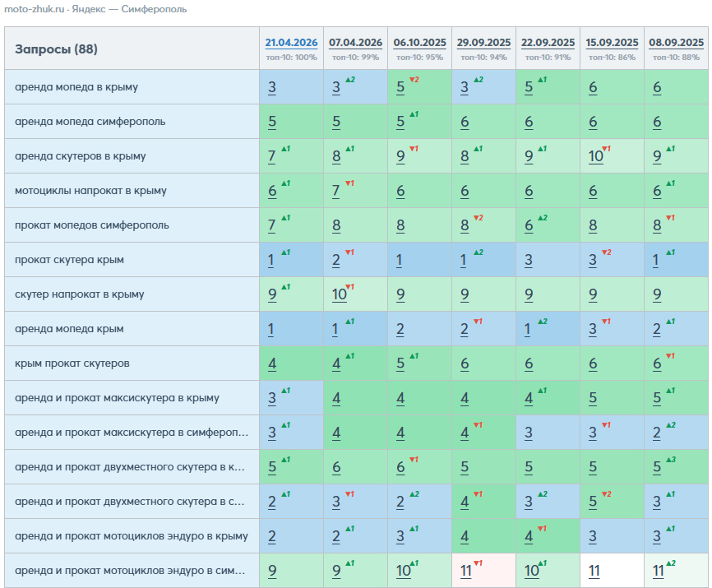This screenshot has height=588, width=712.
Task: Click query аренда и прокат мотоциклов эндуро в крыму
Action: coord(132,536)
